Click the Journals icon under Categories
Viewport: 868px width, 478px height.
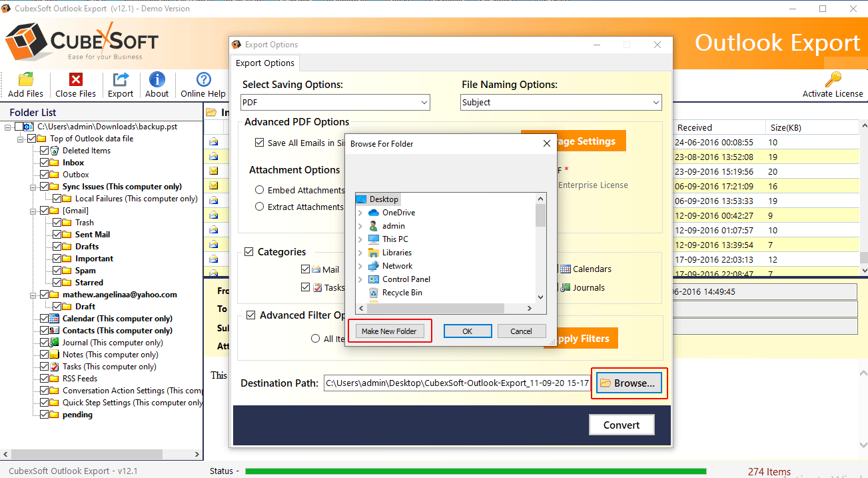pos(566,288)
